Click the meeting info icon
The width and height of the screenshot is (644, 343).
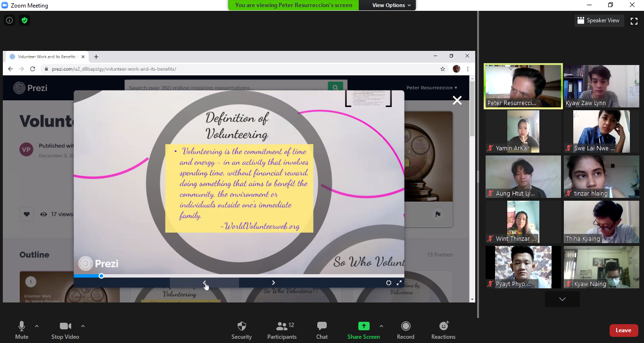tap(9, 20)
